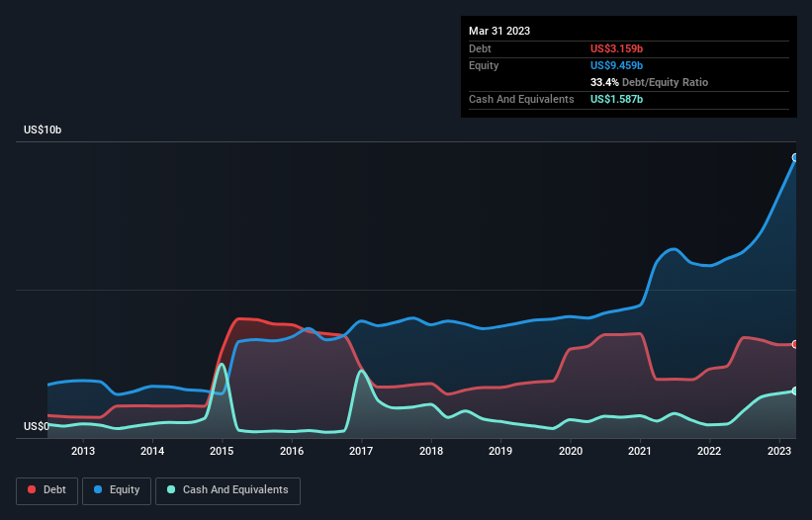812x520 pixels.
Task: Click the 33.4% Debt/Equity Ratio text
Action: 649,82
